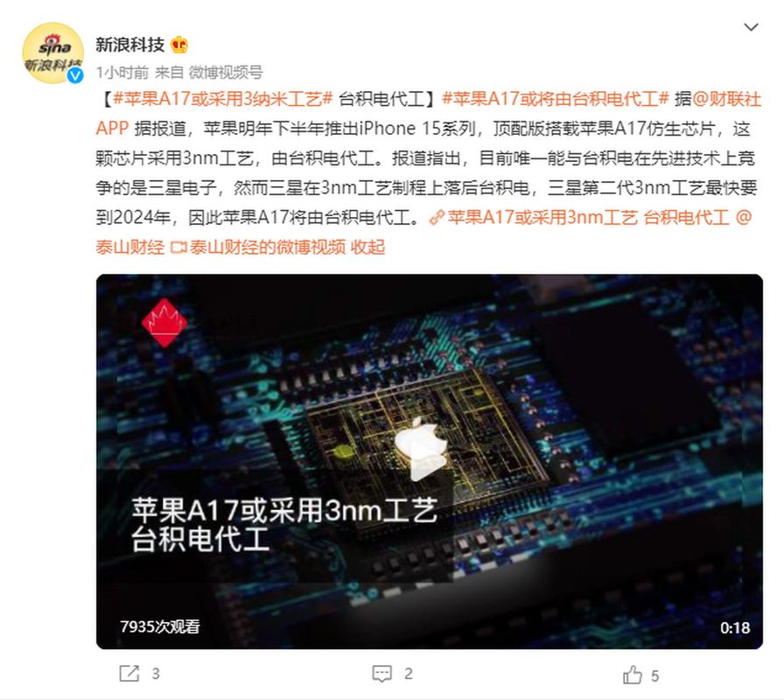The width and height of the screenshot is (784, 700).
Task: Click the red diamond logo in video
Action: click(164, 323)
